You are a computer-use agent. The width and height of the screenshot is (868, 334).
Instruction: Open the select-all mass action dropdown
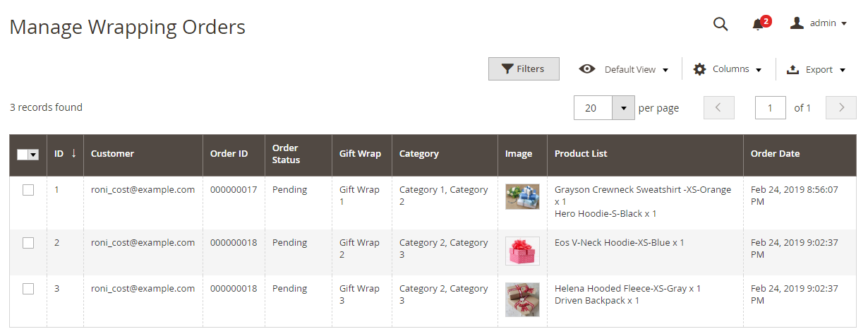(x=32, y=155)
